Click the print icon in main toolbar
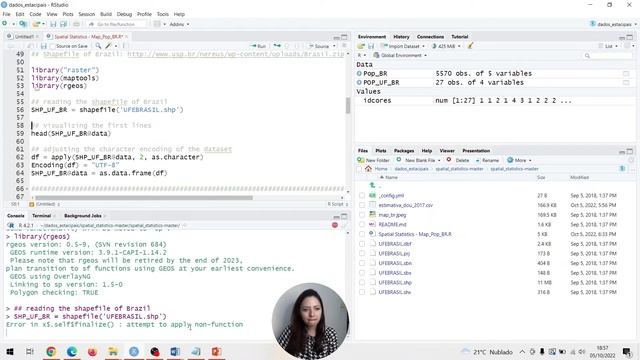640x360 pixels. [x=76, y=24]
